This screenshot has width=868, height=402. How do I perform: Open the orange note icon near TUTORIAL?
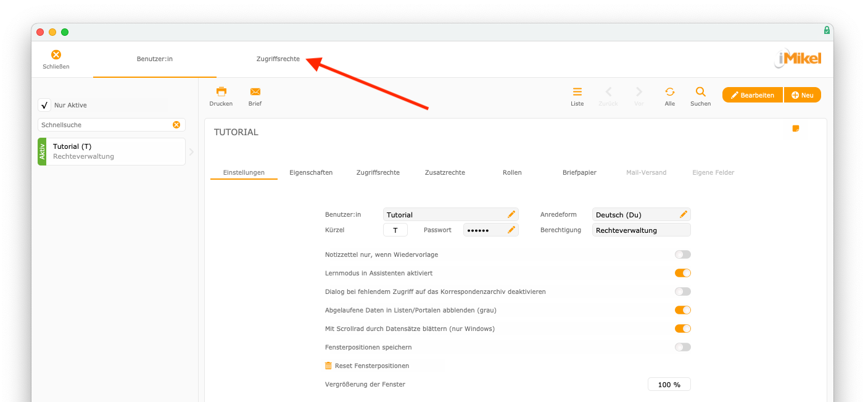click(795, 128)
